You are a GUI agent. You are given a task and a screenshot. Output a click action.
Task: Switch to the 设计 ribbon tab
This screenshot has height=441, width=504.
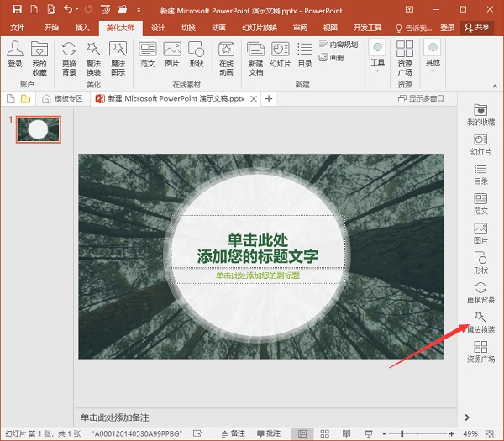(x=157, y=28)
